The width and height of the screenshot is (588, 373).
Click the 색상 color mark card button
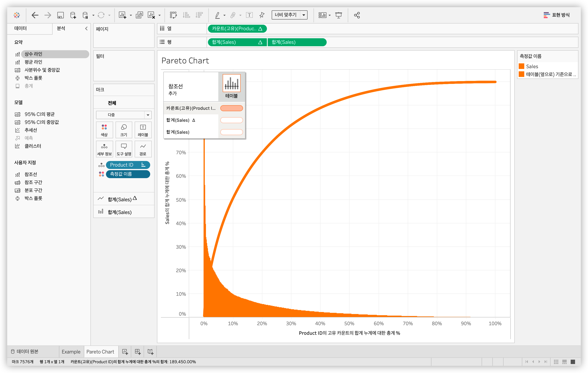pos(104,130)
